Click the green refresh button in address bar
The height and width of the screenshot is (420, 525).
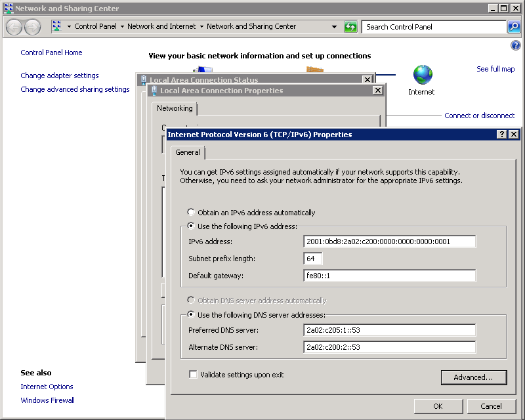[x=350, y=27]
